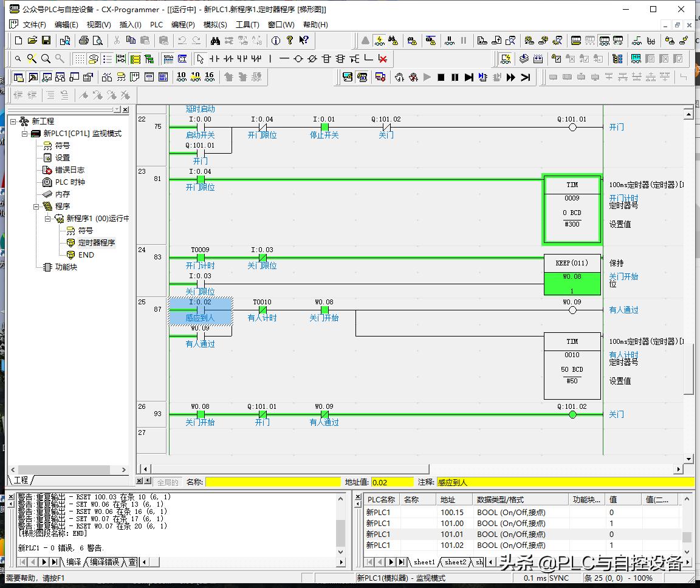Open the 模拟(S) menu
Image resolution: width=700 pixels, height=588 pixels.
tap(215, 24)
